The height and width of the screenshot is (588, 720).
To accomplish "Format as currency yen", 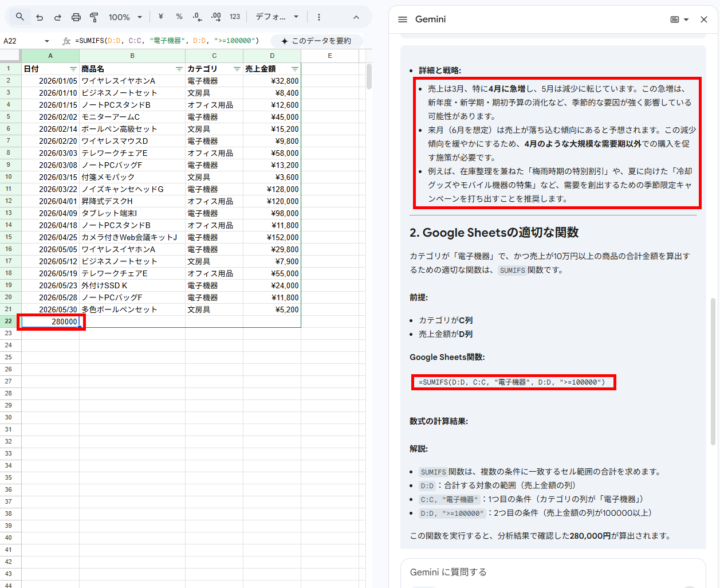I will pyautogui.click(x=161, y=17).
